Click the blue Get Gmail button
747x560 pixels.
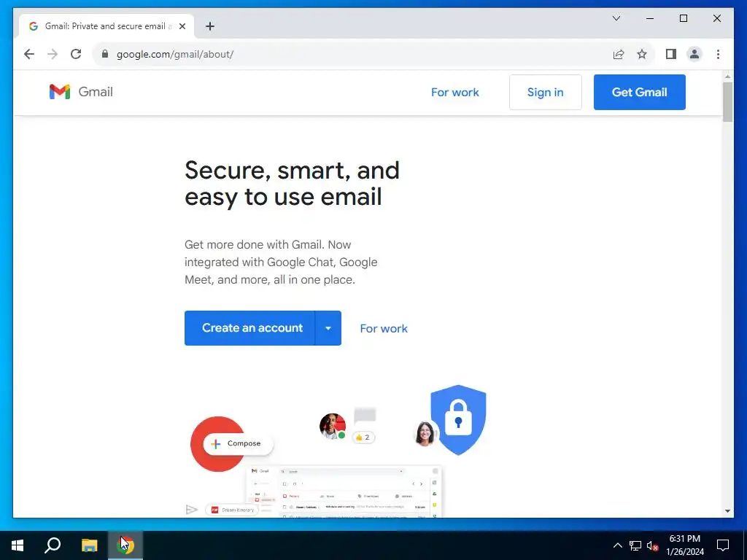(639, 92)
